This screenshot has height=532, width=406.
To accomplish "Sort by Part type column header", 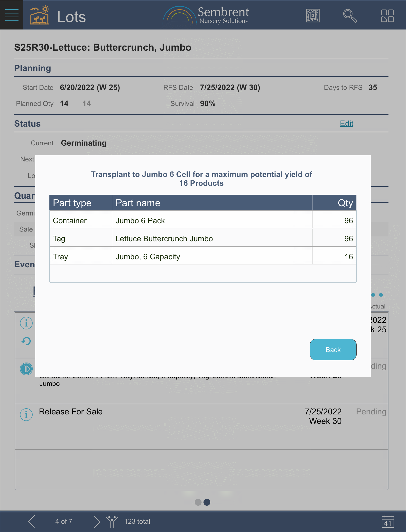I will click(81, 203).
